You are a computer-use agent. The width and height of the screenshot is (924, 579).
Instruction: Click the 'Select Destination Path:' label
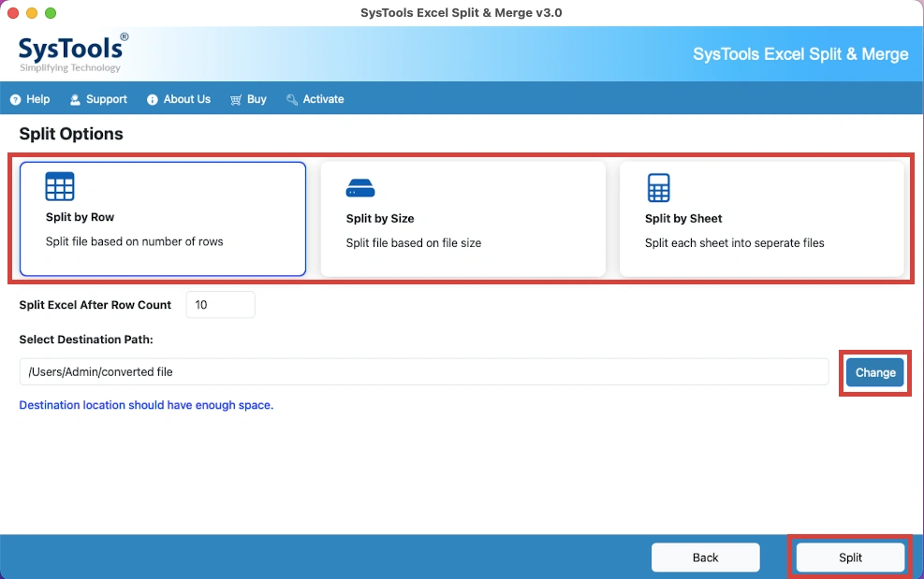coord(86,340)
